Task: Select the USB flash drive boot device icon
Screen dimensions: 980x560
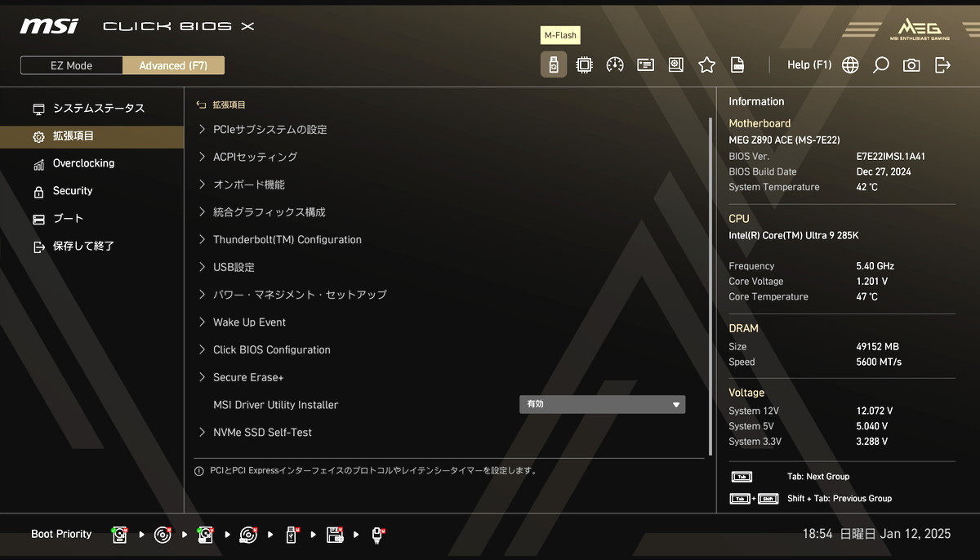Action: point(292,535)
